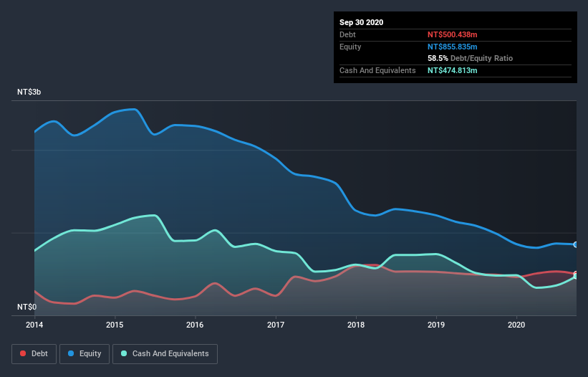The image size is (588, 377).
Task: Click the NT$500.438m debt value
Action: point(452,34)
